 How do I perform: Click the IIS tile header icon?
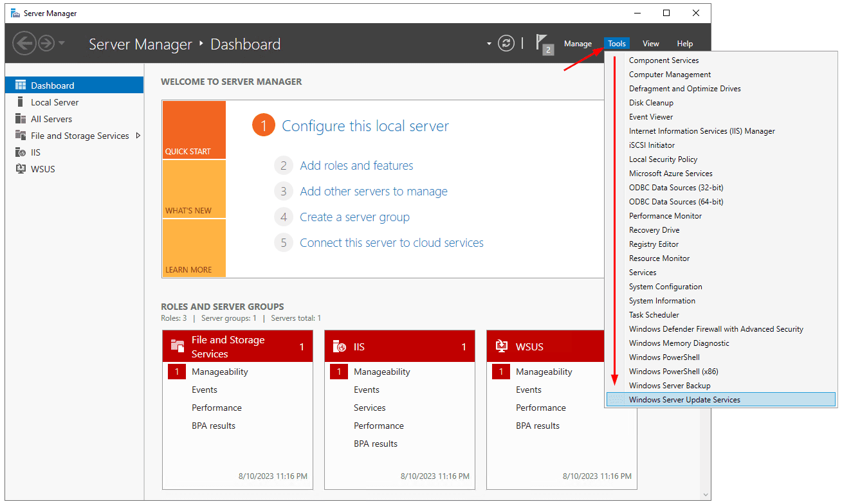tap(340, 346)
